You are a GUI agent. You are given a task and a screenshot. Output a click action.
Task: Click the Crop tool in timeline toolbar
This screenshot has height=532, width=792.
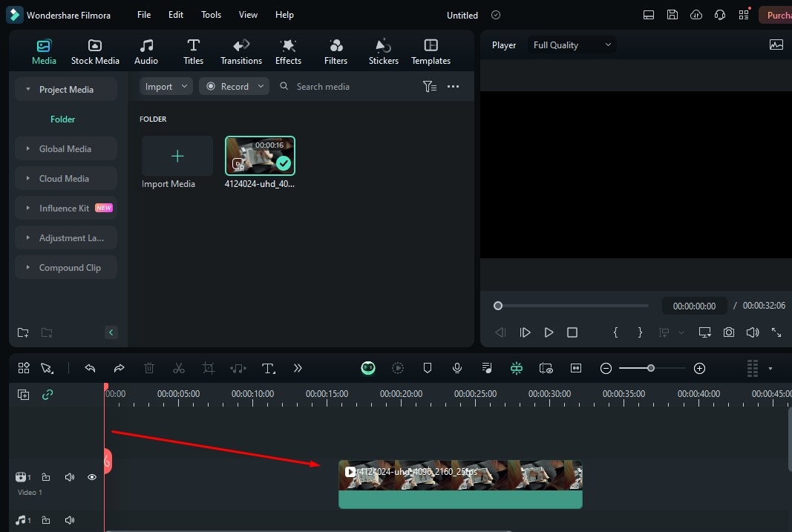pos(208,369)
